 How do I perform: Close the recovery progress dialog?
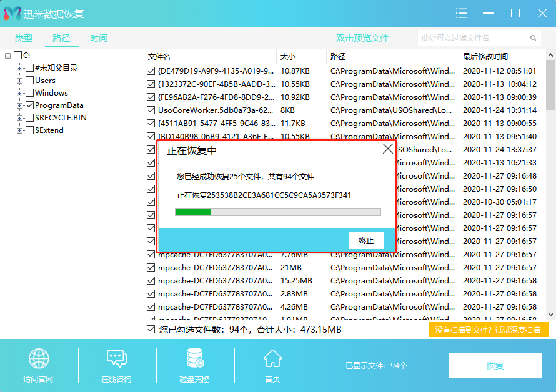point(388,149)
